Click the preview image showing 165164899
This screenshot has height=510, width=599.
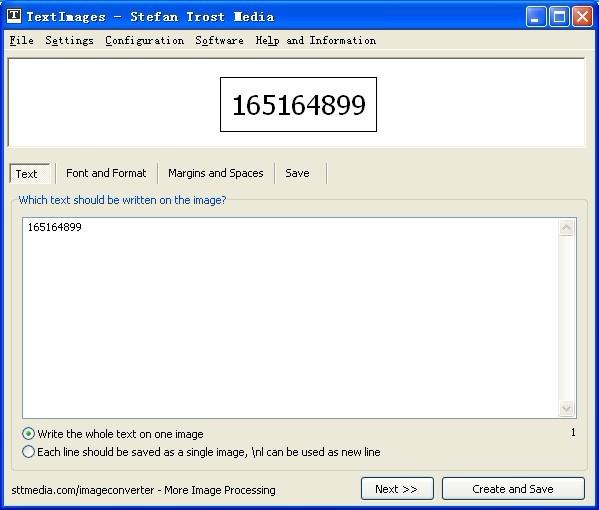click(298, 105)
